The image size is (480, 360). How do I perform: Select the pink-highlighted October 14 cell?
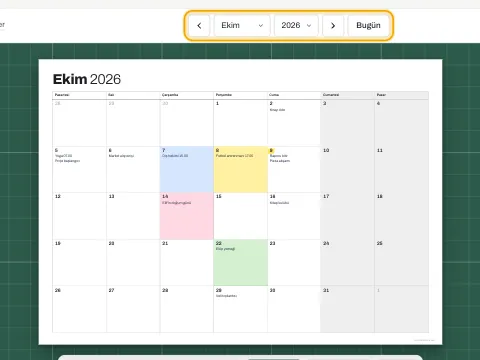187,216
